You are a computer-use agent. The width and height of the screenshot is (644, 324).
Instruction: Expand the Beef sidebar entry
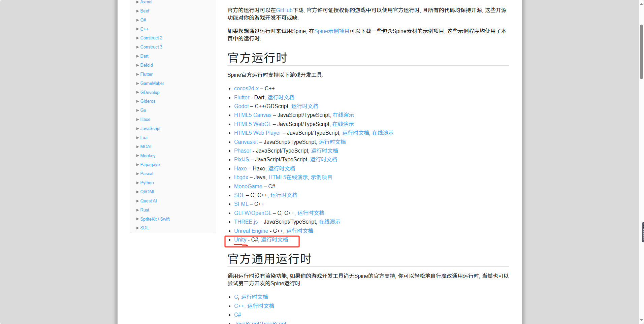pos(144,11)
